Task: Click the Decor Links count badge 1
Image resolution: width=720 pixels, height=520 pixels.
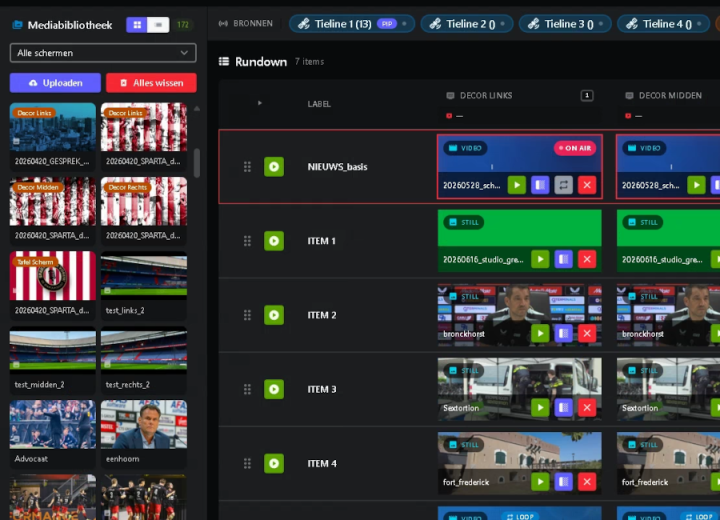Action: tap(586, 96)
